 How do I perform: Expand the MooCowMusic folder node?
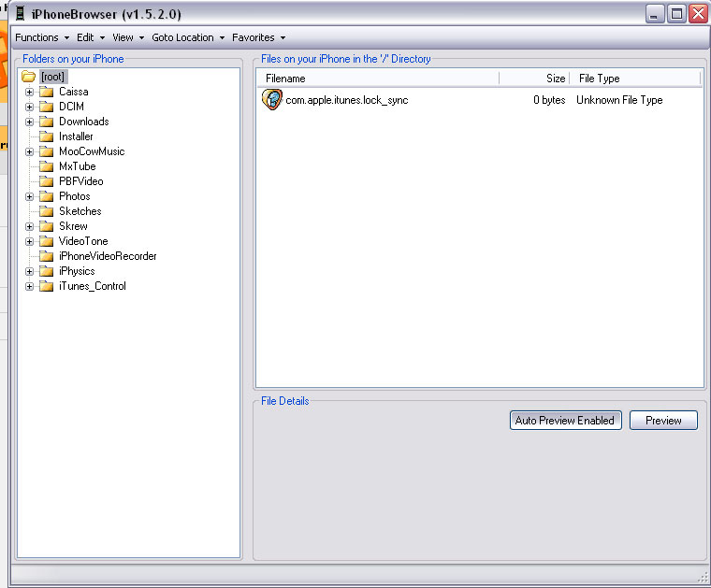(30, 151)
